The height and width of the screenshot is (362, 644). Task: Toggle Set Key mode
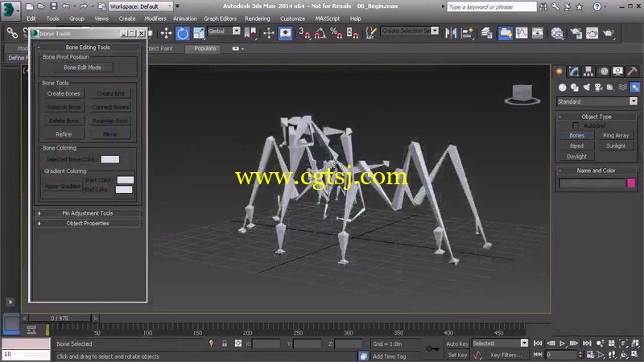[457, 355]
